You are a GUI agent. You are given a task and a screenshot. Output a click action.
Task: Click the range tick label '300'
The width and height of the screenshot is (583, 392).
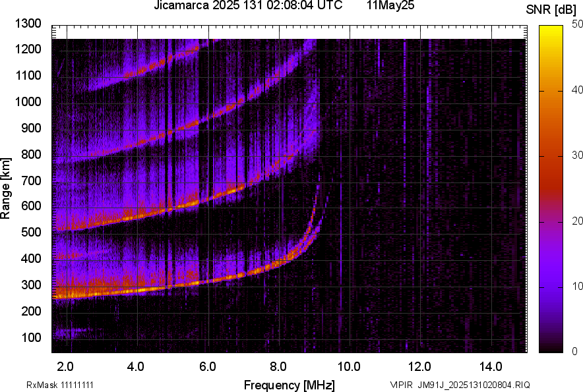(31, 285)
